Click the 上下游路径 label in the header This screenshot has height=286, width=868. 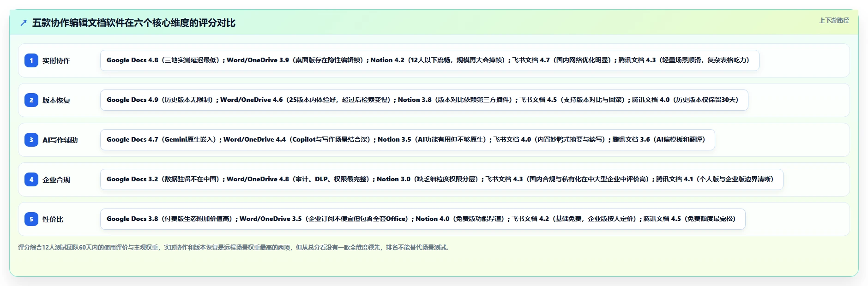point(834,20)
